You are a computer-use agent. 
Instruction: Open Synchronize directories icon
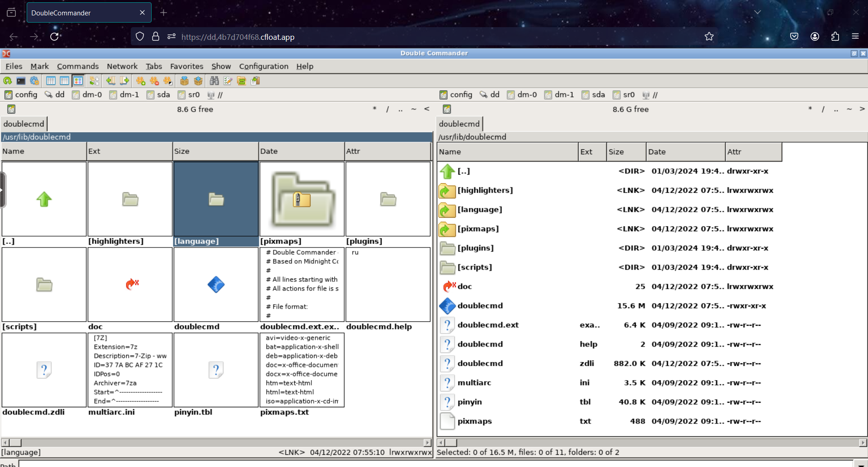(x=241, y=81)
